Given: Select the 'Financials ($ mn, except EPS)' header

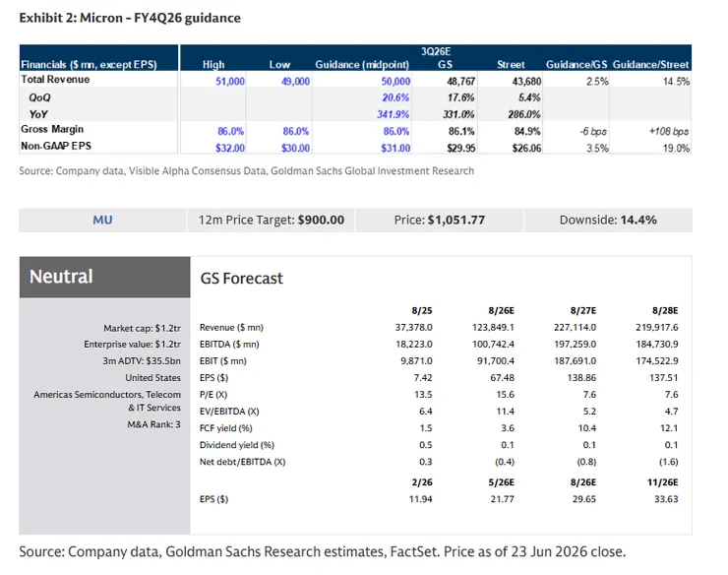Looking at the screenshot, I should (90, 65).
